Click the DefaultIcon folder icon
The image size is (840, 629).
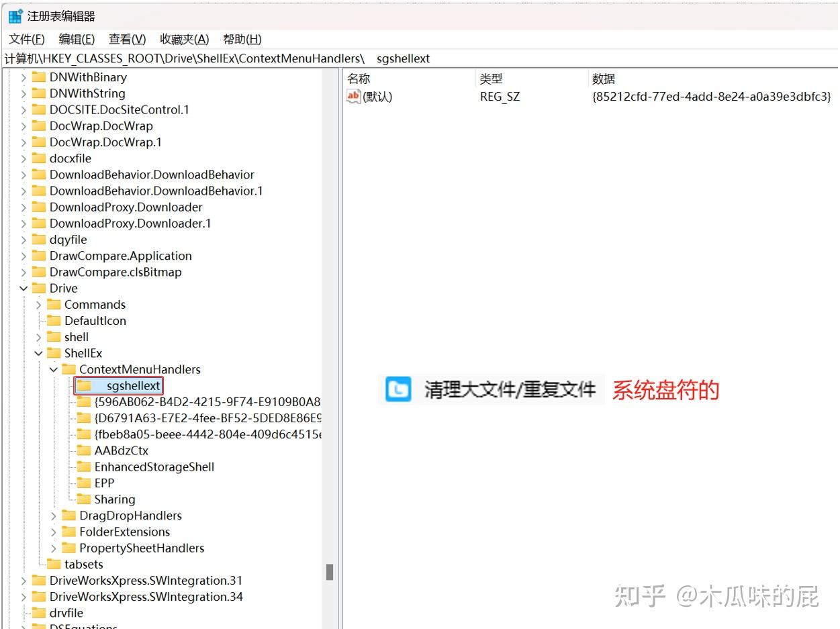pos(54,320)
